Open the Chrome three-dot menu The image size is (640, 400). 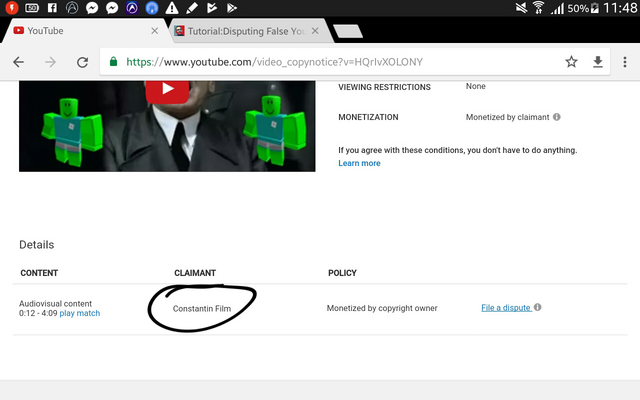tap(624, 62)
